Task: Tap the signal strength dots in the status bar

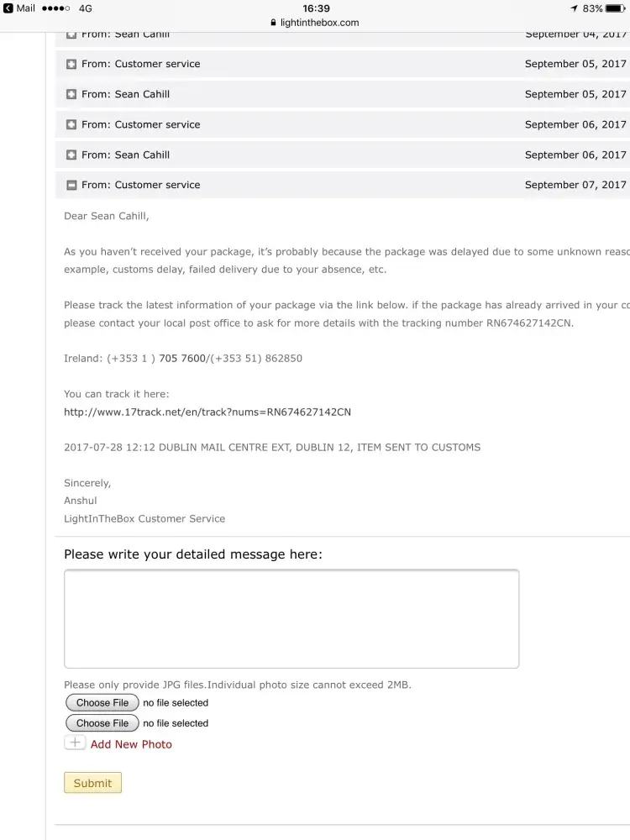Action: tap(55, 8)
